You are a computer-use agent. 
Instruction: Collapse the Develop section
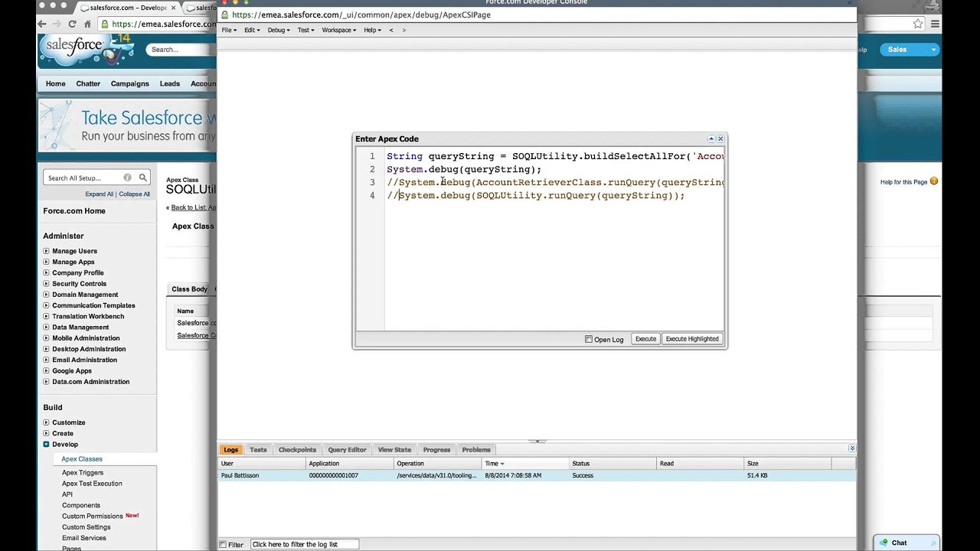pyautogui.click(x=47, y=445)
